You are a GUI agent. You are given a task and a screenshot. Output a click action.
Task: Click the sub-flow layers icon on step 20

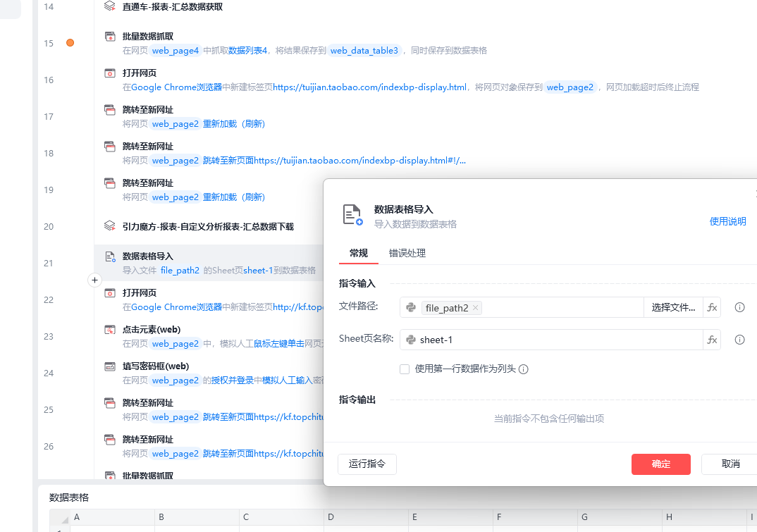pos(110,226)
